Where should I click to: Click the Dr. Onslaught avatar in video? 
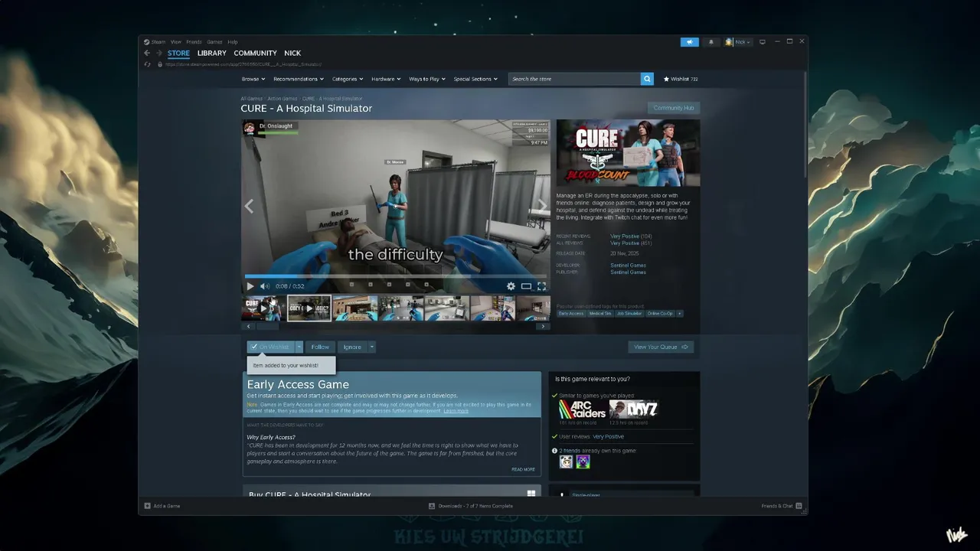click(x=250, y=128)
